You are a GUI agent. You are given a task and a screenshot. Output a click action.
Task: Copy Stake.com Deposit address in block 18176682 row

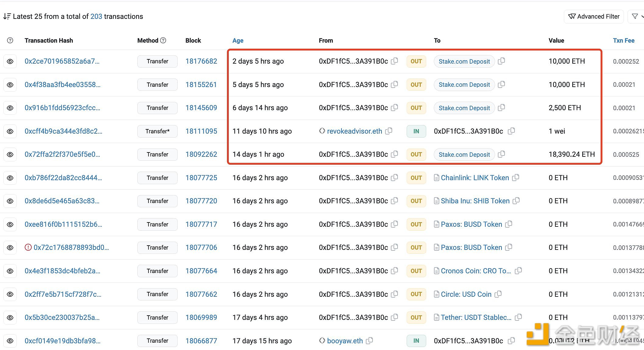click(x=501, y=61)
